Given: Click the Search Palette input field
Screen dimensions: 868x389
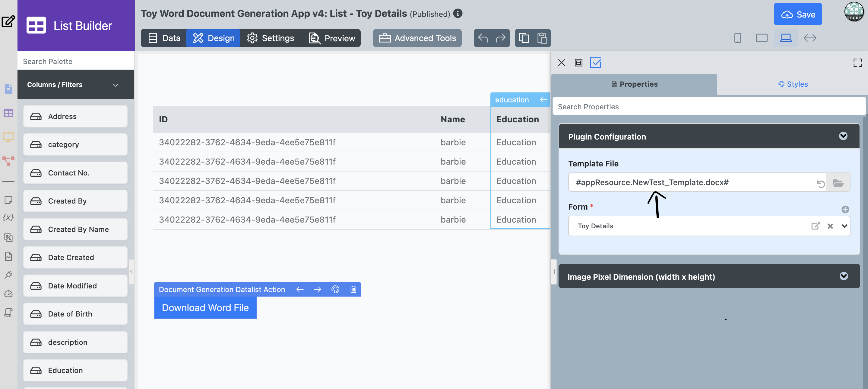Looking at the screenshot, I should pyautogui.click(x=76, y=61).
